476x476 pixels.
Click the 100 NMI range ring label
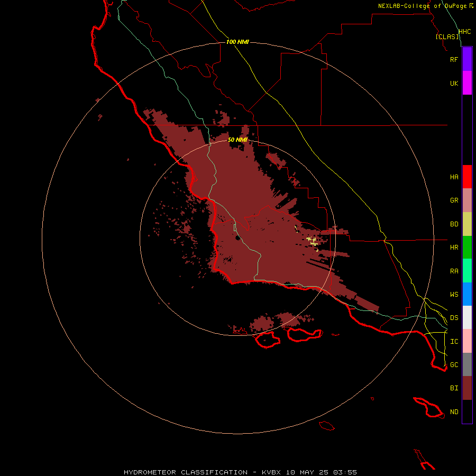pos(237,42)
